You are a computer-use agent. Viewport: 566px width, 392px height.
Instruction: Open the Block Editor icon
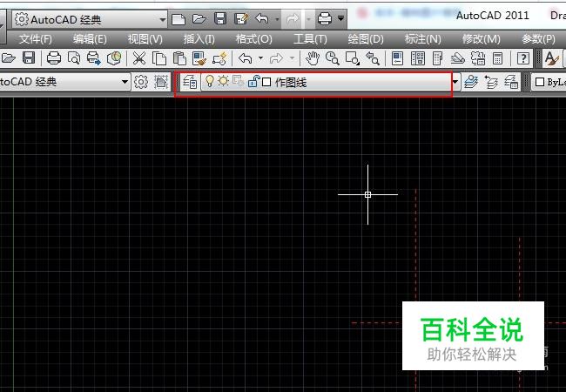pos(219,58)
